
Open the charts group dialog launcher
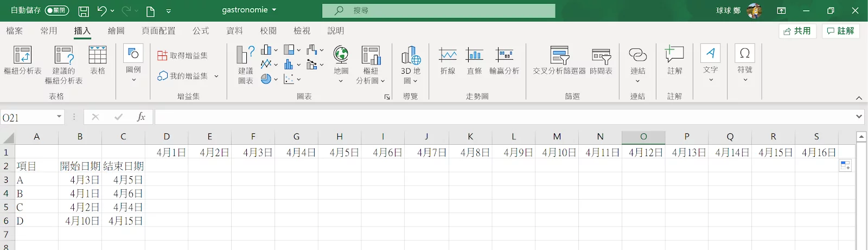(387, 97)
